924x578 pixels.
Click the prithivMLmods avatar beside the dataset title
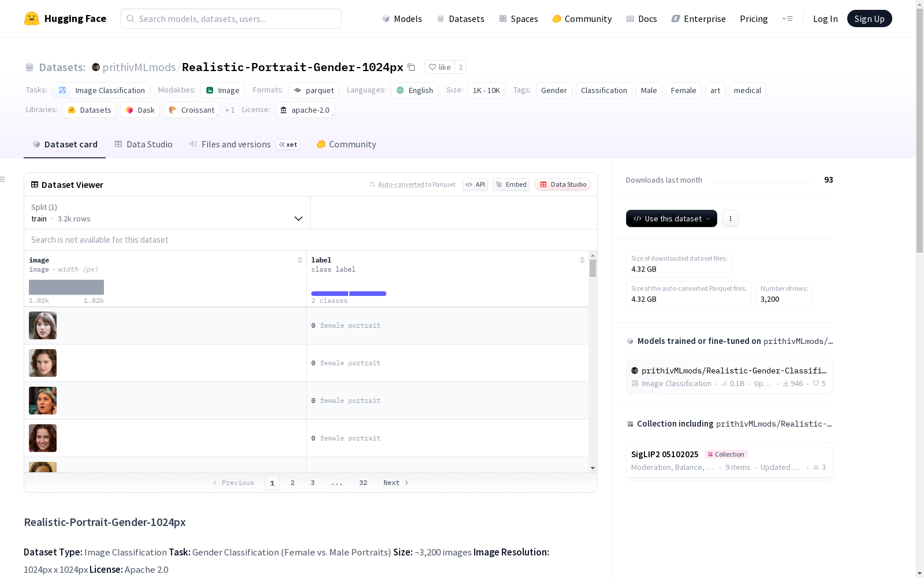pyautogui.click(x=96, y=67)
